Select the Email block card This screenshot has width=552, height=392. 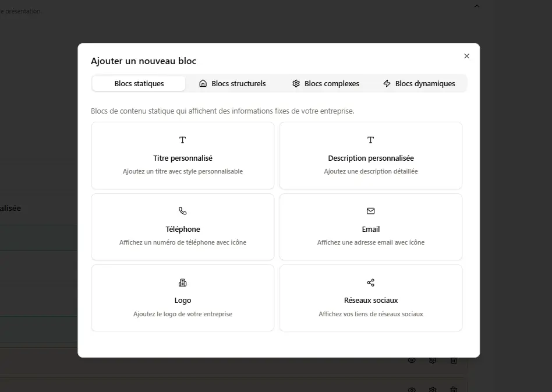click(x=371, y=227)
